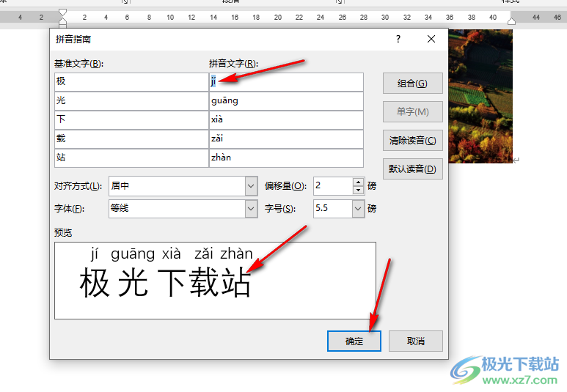Click the base text field 载
567x392 pixels.
[131, 138]
